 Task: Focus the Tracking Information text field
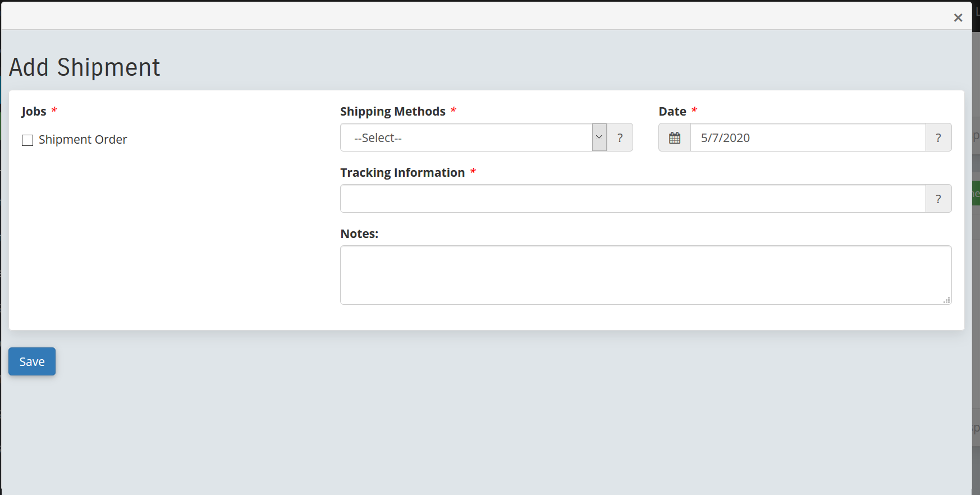[633, 199]
